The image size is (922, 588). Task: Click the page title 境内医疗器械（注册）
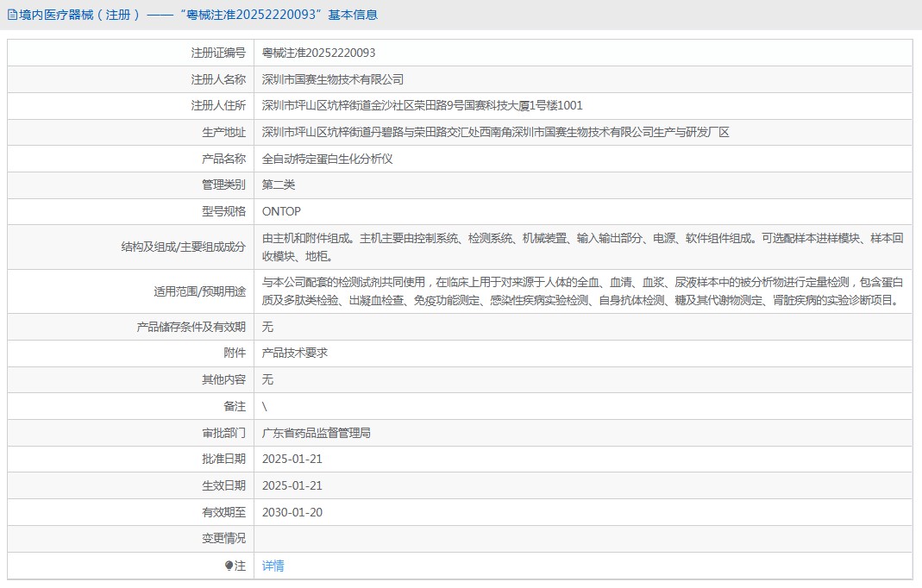[79, 15]
